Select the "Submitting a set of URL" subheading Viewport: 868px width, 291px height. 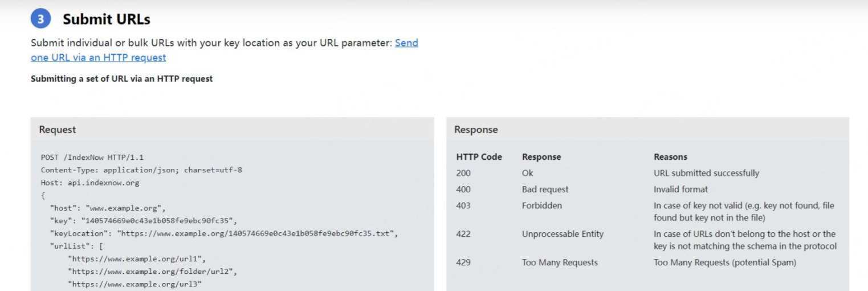point(121,79)
